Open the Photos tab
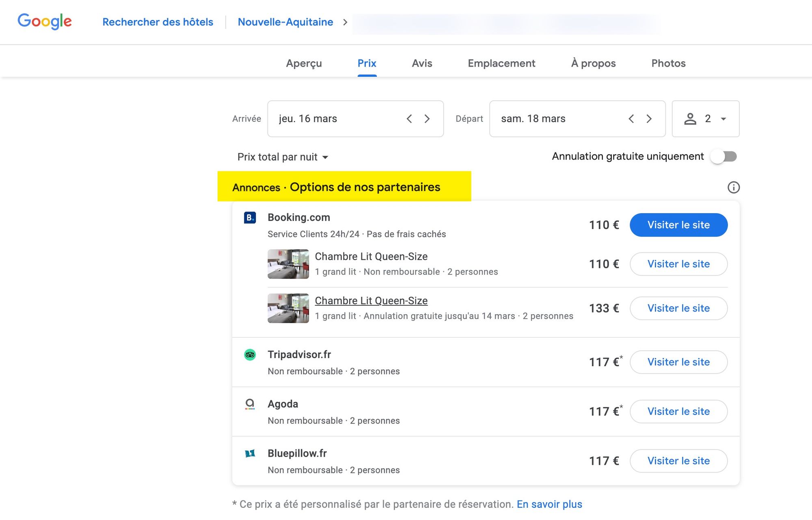This screenshot has width=812, height=520. click(668, 63)
